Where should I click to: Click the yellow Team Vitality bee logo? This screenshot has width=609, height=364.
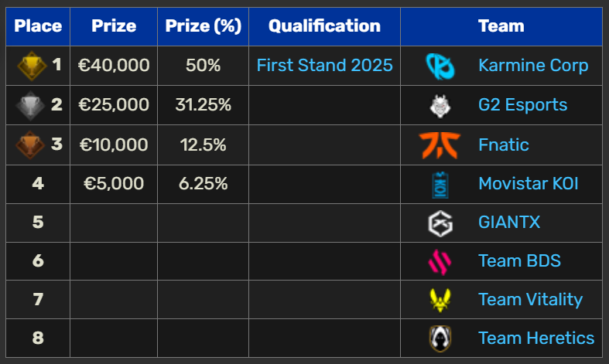pyautogui.click(x=440, y=301)
